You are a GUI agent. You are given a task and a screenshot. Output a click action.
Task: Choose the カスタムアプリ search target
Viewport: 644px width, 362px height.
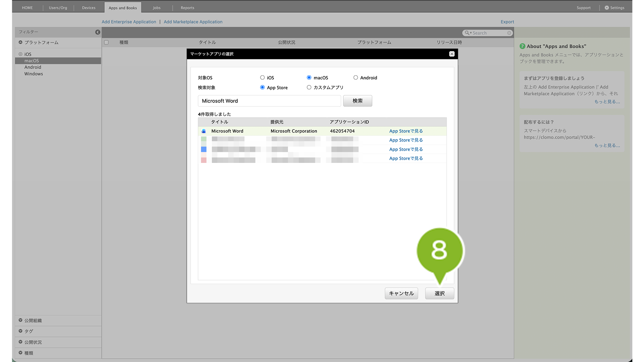point(309,87)
